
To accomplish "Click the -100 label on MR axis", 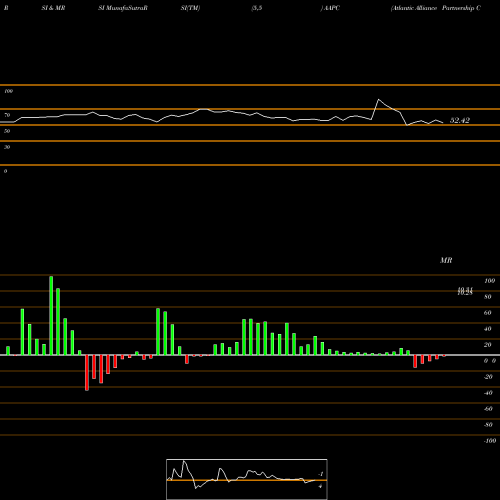I will point(490,441).
